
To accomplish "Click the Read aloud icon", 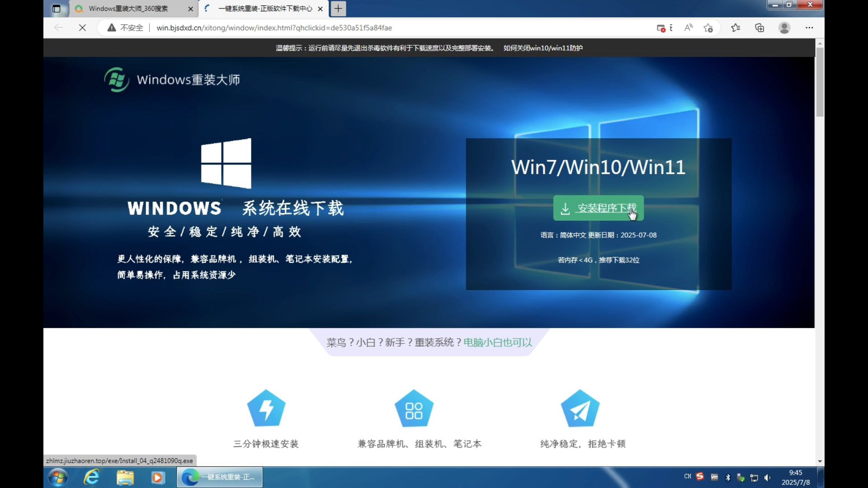I will pos(688,28).
